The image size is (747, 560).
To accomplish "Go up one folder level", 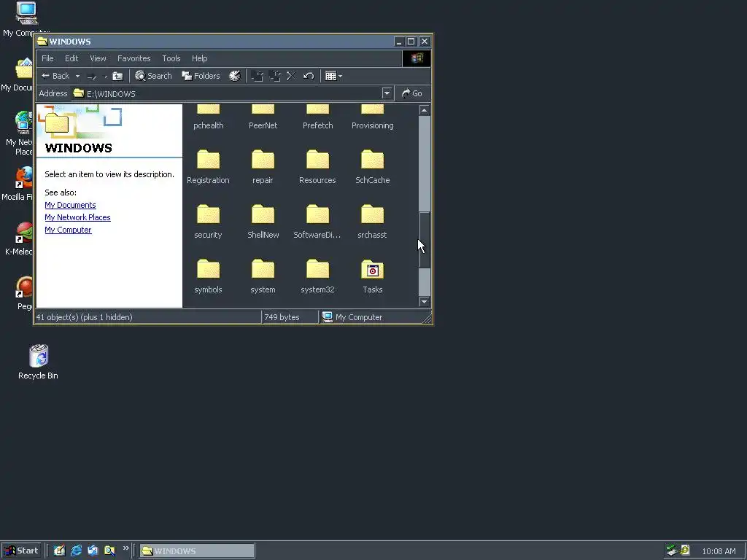I will coord(117,76).
